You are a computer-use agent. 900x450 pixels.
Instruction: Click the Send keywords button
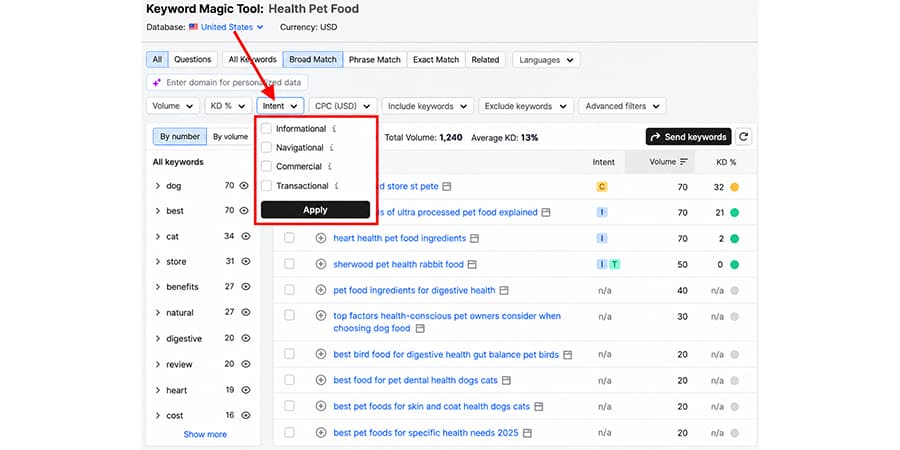coord(688,137)
